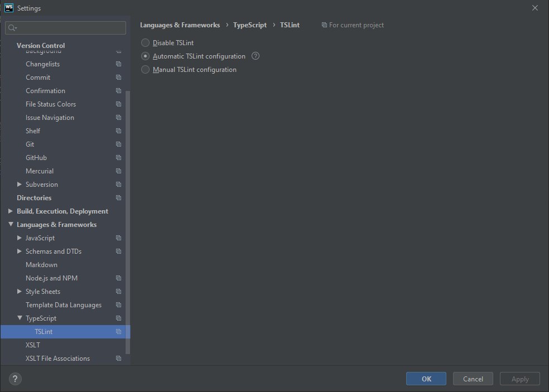This screenshot has width=549, height=392.
Task: Open Template Data Languages settings
Action: coord(64,305)
